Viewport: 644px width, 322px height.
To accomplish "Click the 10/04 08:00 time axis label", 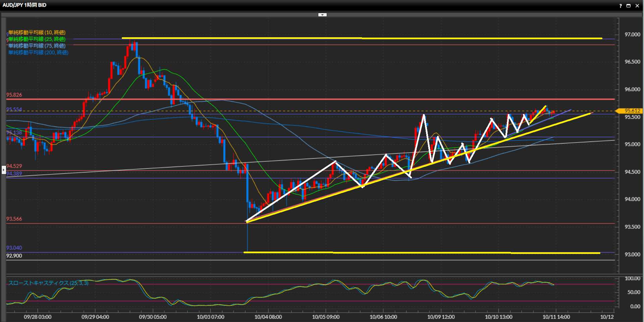I will click(268, 317).
